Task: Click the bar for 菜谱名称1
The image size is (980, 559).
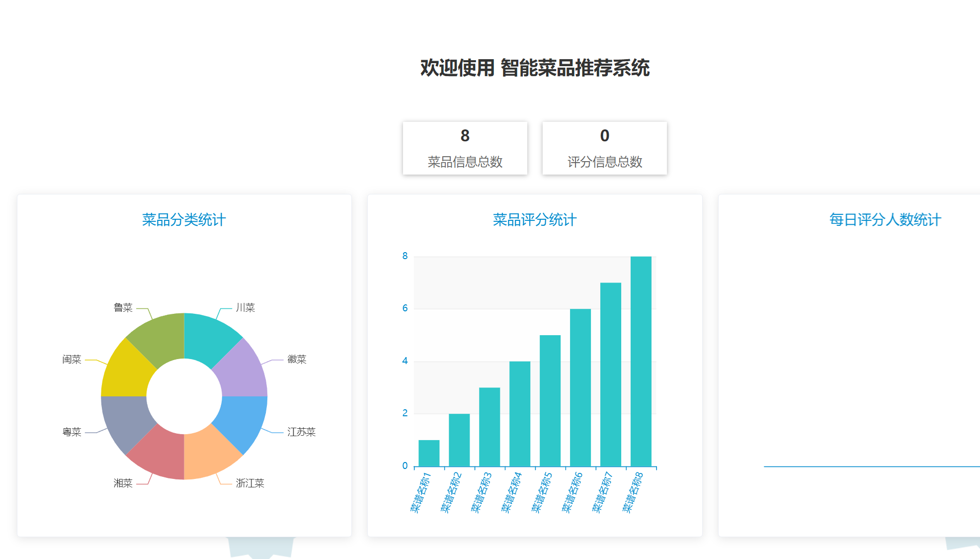Action: [x=429, y=453]
